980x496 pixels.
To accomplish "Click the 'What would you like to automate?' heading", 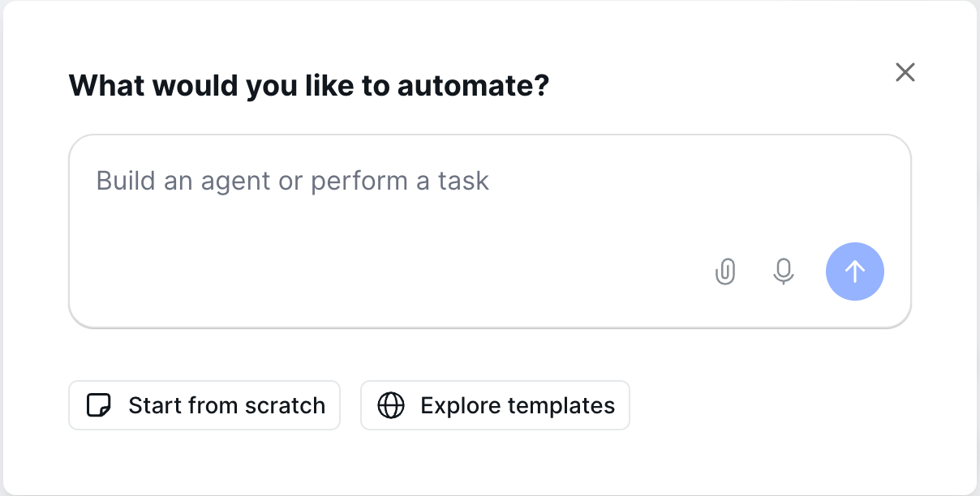I will [308, 85].
